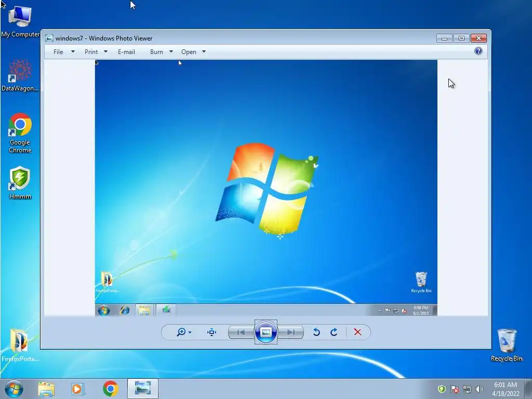Select the Hmmm shield desktop shortcut
Viewport: 532px width, 399px height.
coord(20,182)
